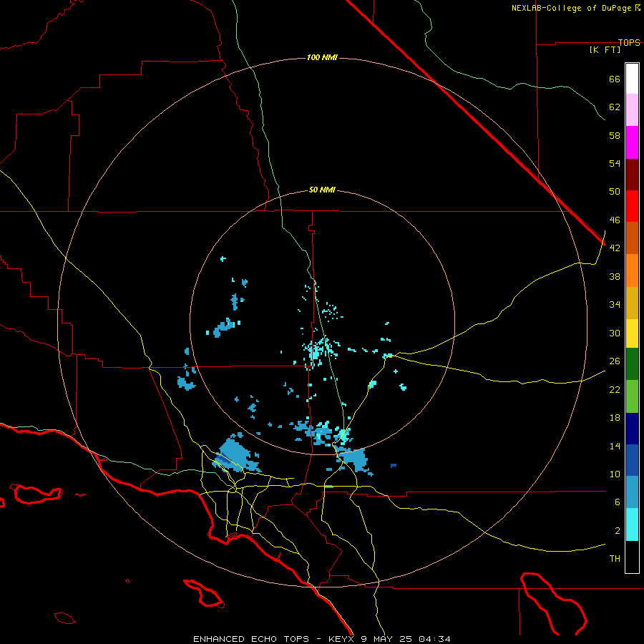Click the '46' legend value
The width and height of the screenshot is (644, 644).
[x=615, y=220]
